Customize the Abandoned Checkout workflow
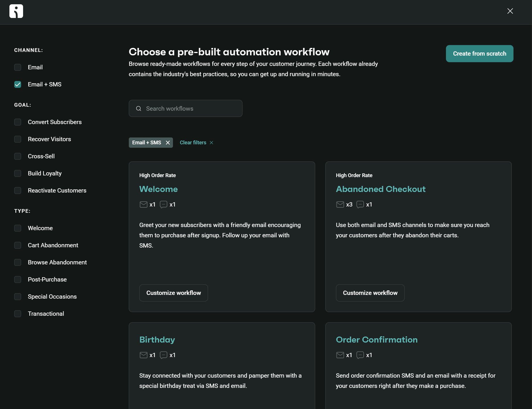 point(370,293)
